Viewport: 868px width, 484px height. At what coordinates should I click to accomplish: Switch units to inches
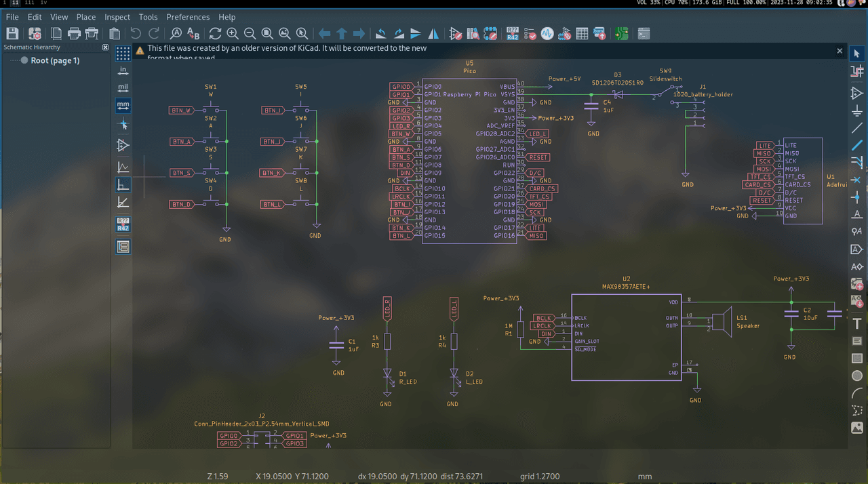click(x=123, y=70)
